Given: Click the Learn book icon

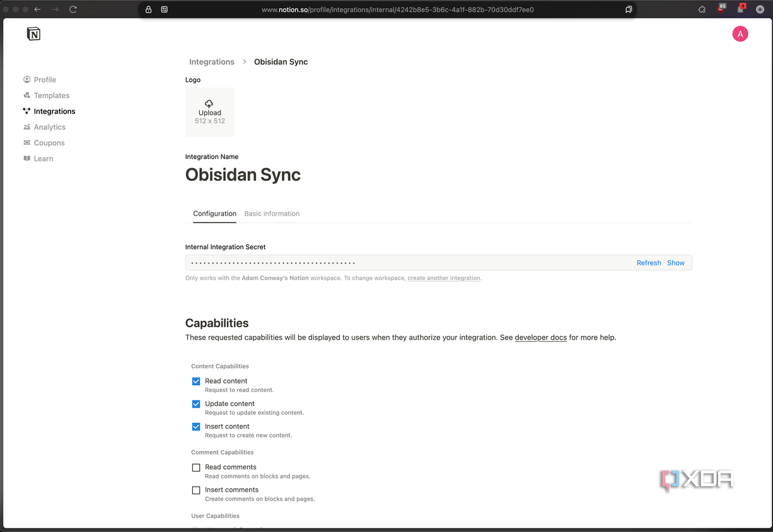Looking at the screenshot, I should (27, 158).
